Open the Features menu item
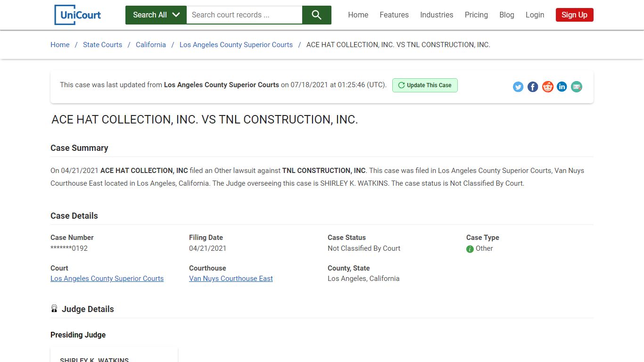Screen dimensions: 644x362 click(x=394, y=15)
